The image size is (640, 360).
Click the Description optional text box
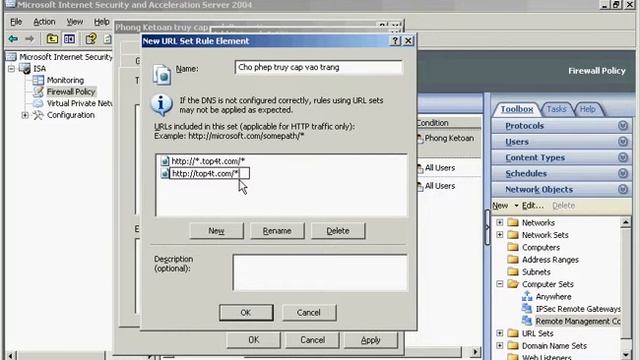point(320,273)
